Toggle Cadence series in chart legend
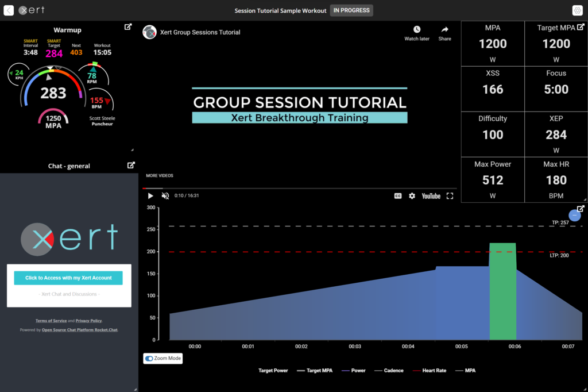The height and width of the screenshot is (392, 588). point(389,371)
